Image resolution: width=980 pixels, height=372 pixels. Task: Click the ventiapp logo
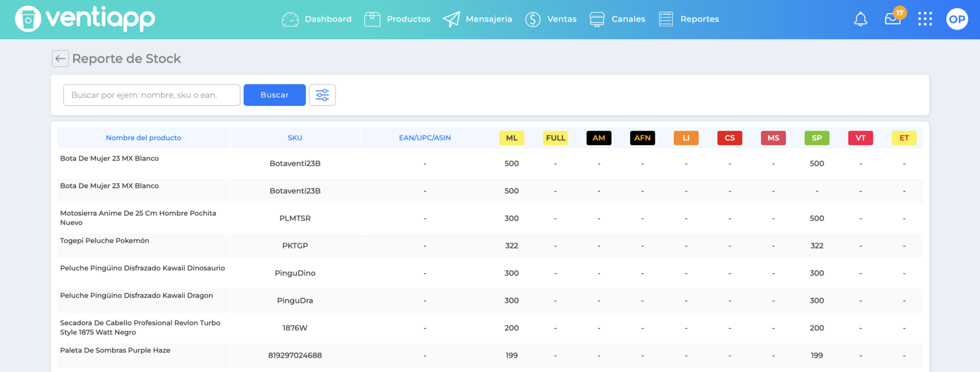pos(85,19)
